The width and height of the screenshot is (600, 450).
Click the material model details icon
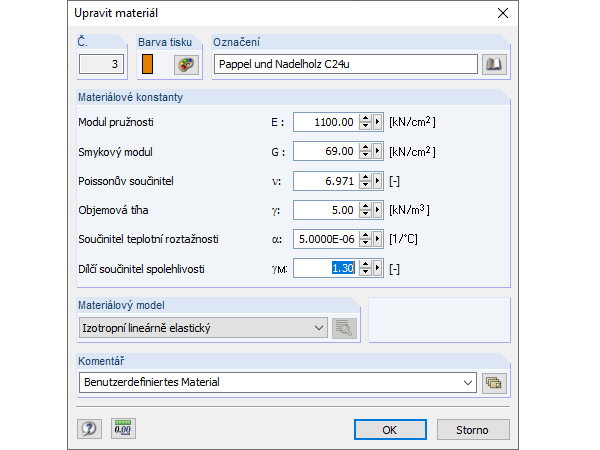(x=345, y=327)
